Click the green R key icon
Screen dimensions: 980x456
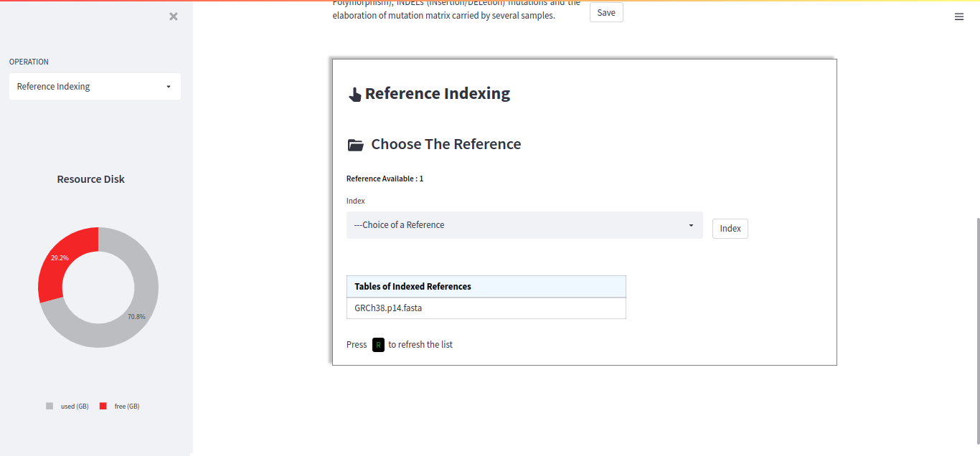[x=378, y=345]
